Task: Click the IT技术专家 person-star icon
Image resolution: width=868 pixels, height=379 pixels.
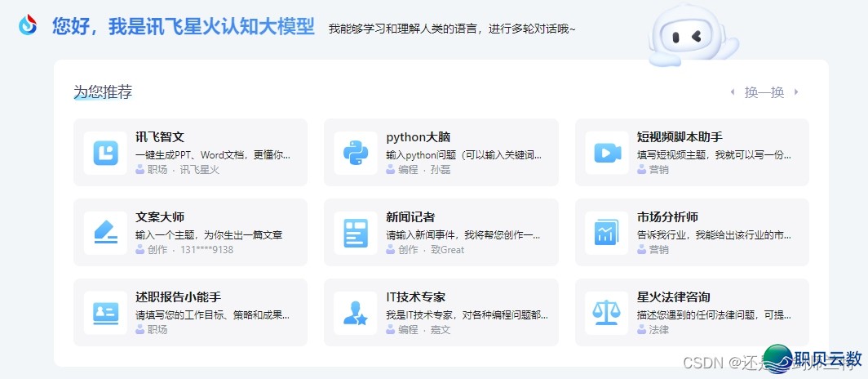Action: tap(356, 313)
